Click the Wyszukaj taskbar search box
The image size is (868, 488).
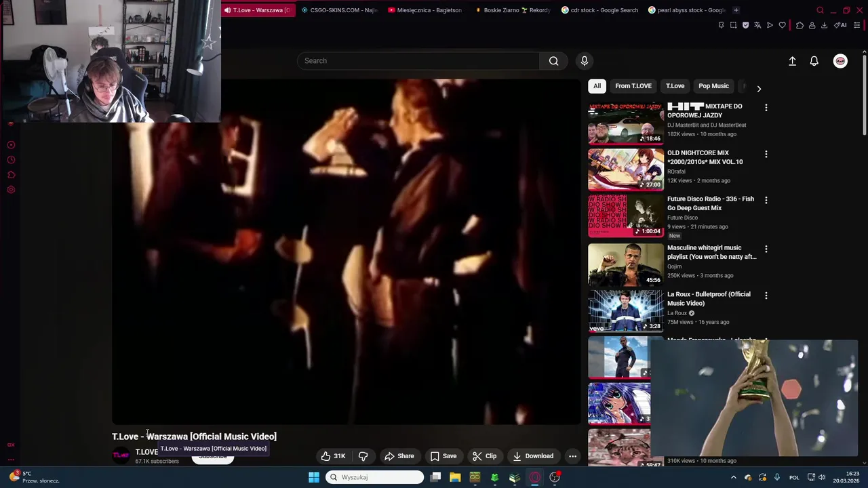click(x=375, y=477)
